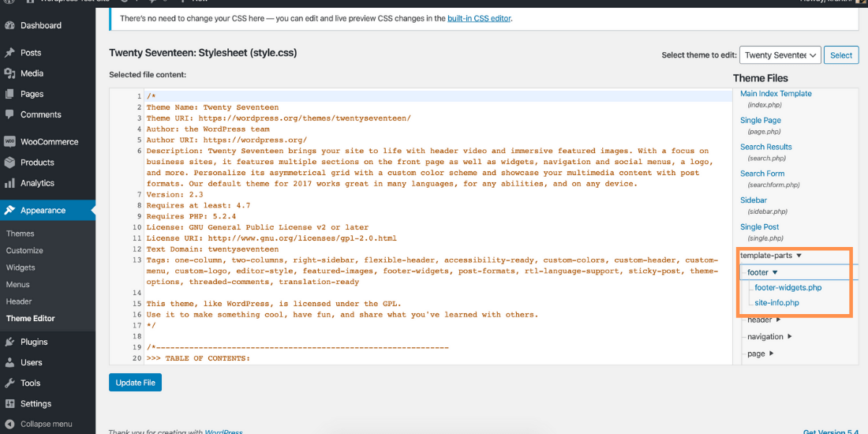Click the WordPress footer link
Image resolution: width=868 pixels, height=434 pixels.
[x=223, y=432]
